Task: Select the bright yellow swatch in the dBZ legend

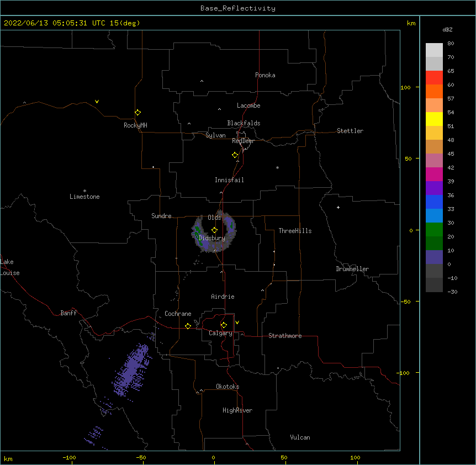Action: pyautogui.click(x=434, y=119)
